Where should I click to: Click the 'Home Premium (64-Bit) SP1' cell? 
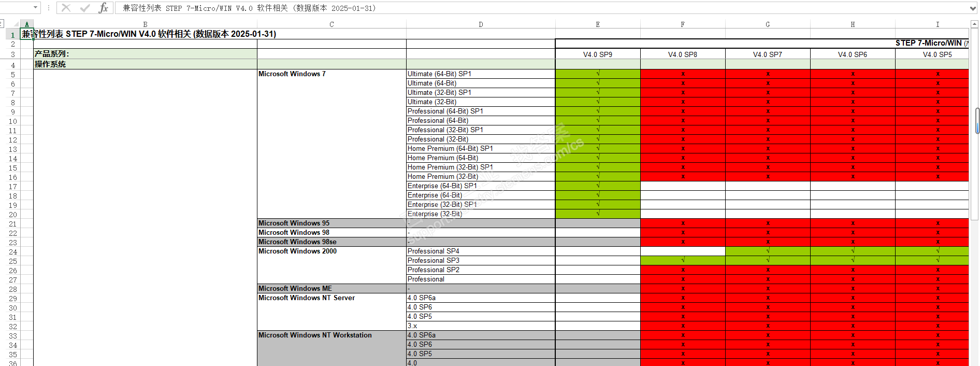coord(481,149)
